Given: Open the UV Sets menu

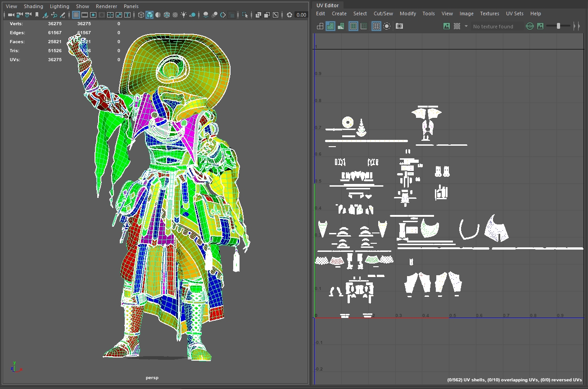Looking at the screenshot, I should point(515,13).
